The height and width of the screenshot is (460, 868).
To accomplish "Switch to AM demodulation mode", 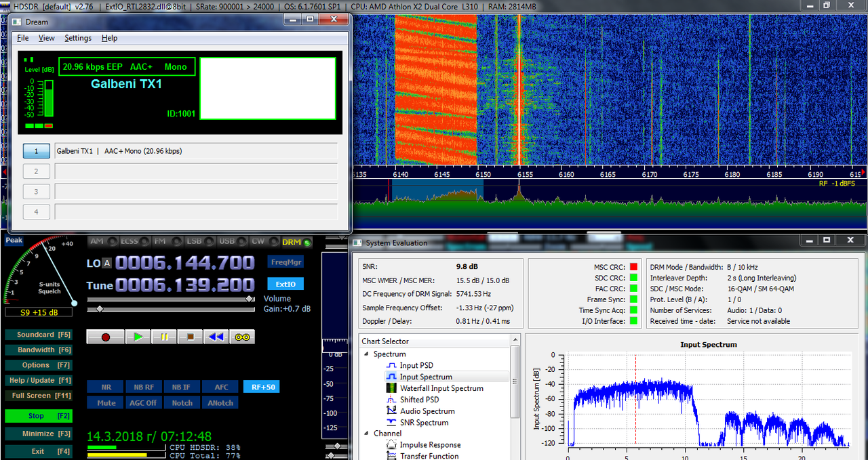I will [103, 241].
